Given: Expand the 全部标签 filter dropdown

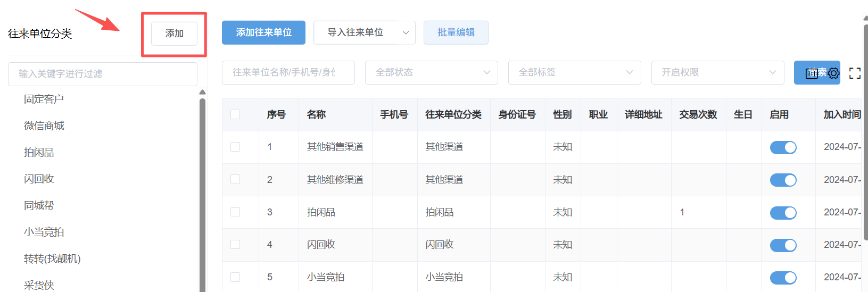Looking at the screenshot, I should click(x=574, y=72).
